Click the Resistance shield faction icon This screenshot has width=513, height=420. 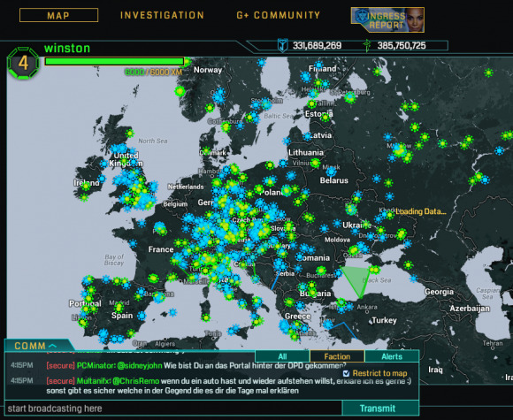click(x=282, y=45)
